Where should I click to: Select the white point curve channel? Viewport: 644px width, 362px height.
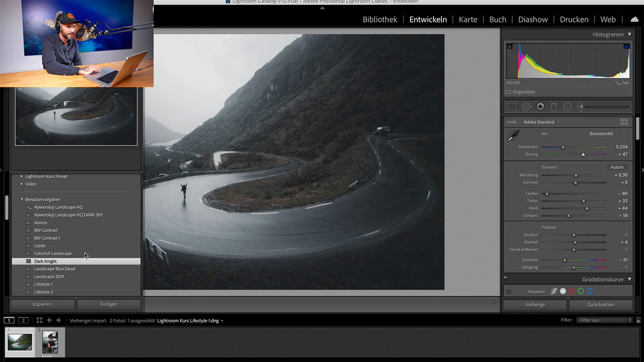pyautogui.click(x=563, y=291)
